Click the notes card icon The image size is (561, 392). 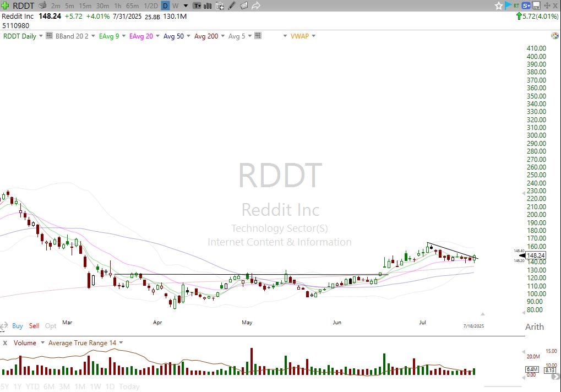tap(244, 6)
